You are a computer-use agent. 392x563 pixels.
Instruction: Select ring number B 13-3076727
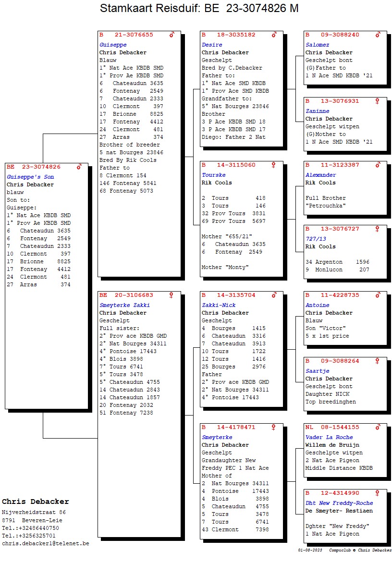[x=332, y=229]
